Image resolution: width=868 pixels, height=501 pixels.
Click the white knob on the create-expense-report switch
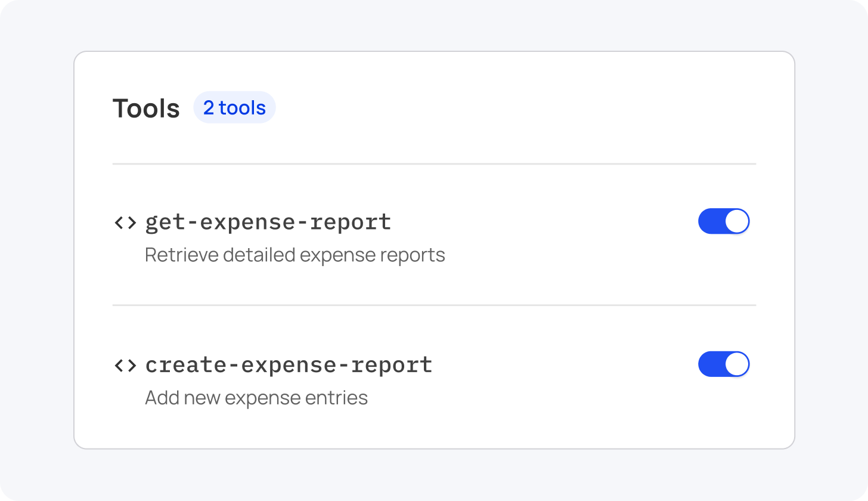click(x=737, y=364)
